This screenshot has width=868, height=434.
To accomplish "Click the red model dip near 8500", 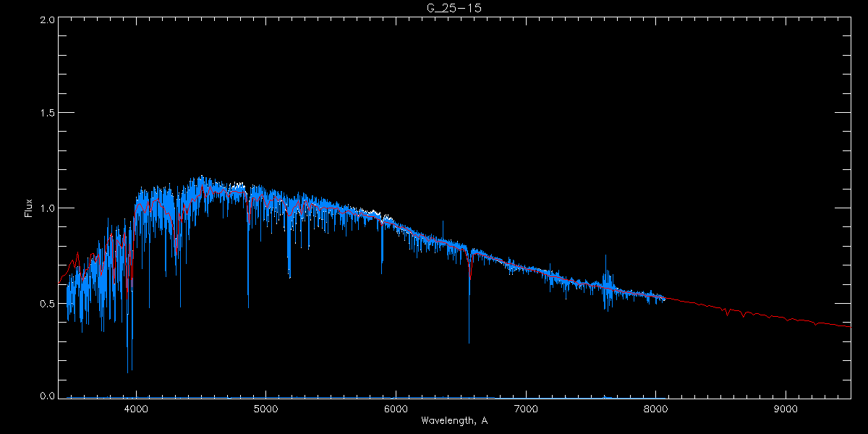I will (x=726, y=315).
